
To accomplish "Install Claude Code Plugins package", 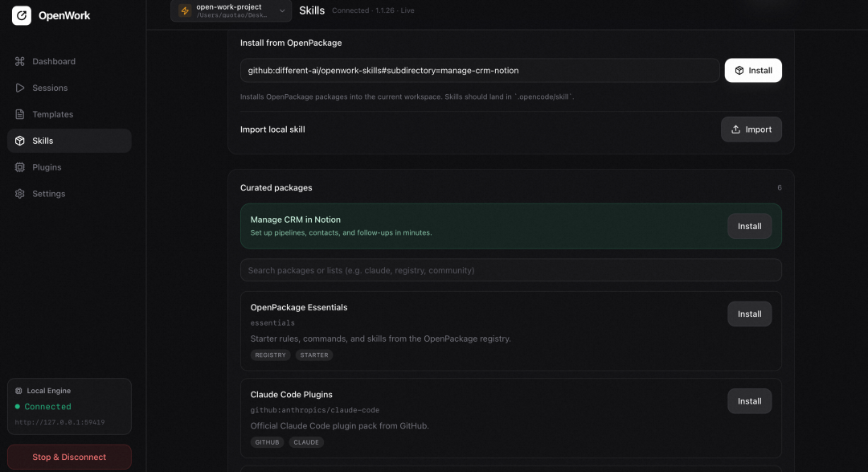I will [749, 401].
